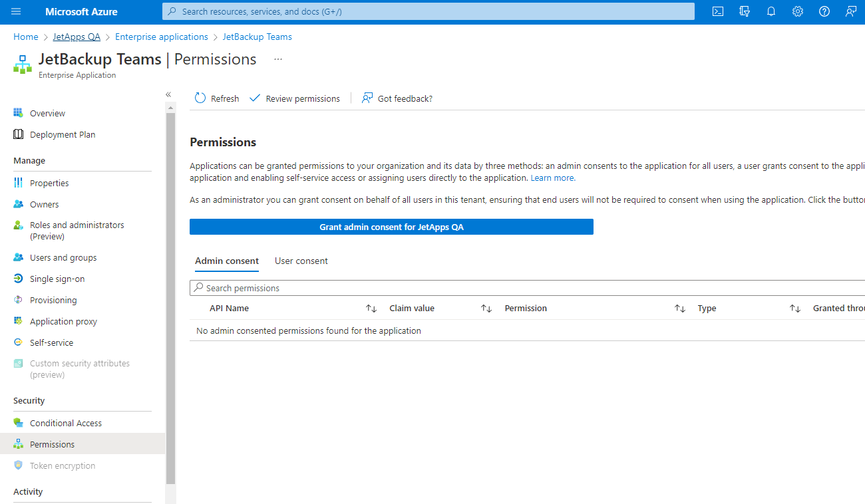
Task: Click the Permissions icon in the sidebar
Action: tap(19, 444)
